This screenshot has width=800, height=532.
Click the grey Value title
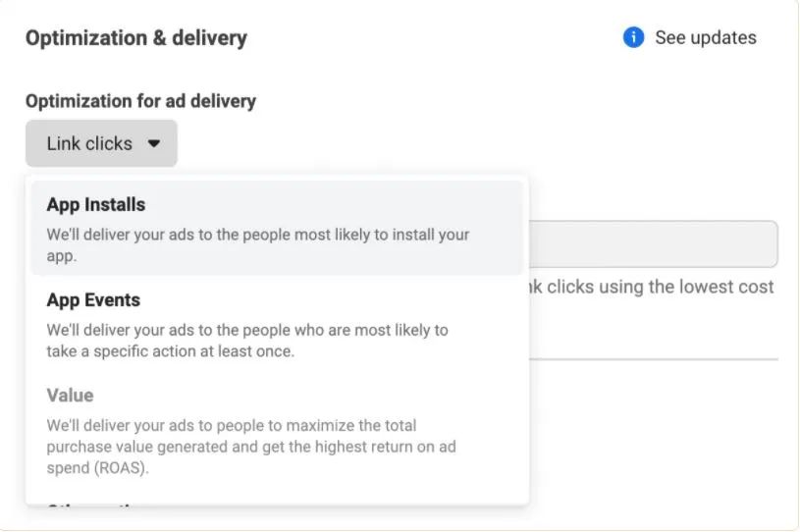click(x=70, y=396)
